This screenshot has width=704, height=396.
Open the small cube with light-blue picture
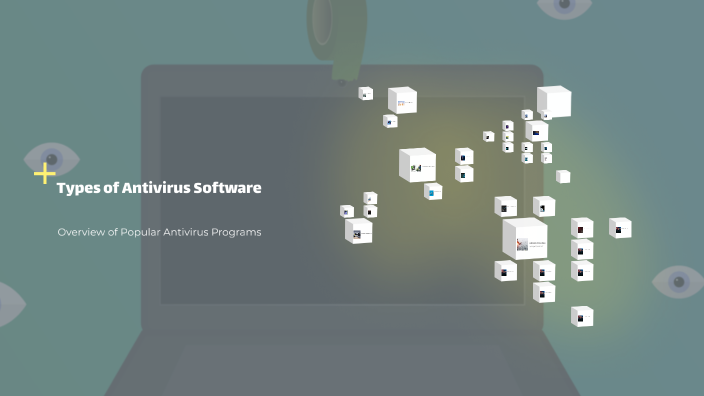coord(433,192)
